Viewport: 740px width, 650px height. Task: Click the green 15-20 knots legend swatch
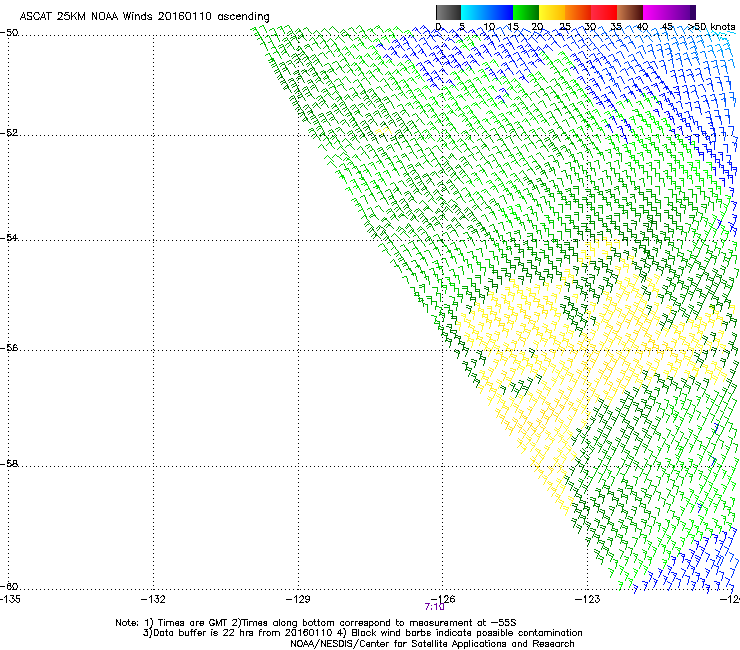pos(526,12)
